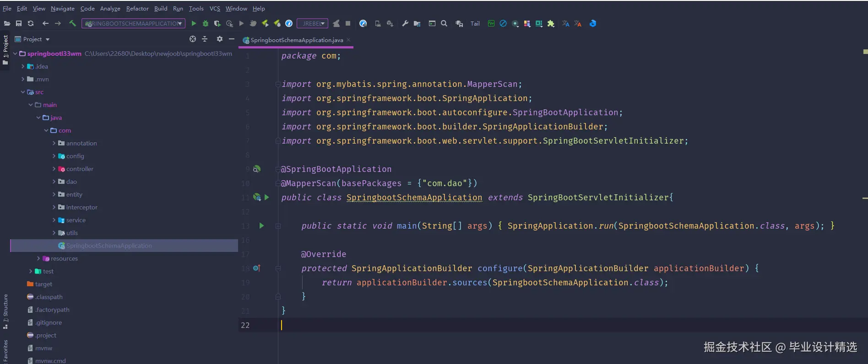Click the Build project hammer icon
This screenshot has width=868, height=364.
72,23
